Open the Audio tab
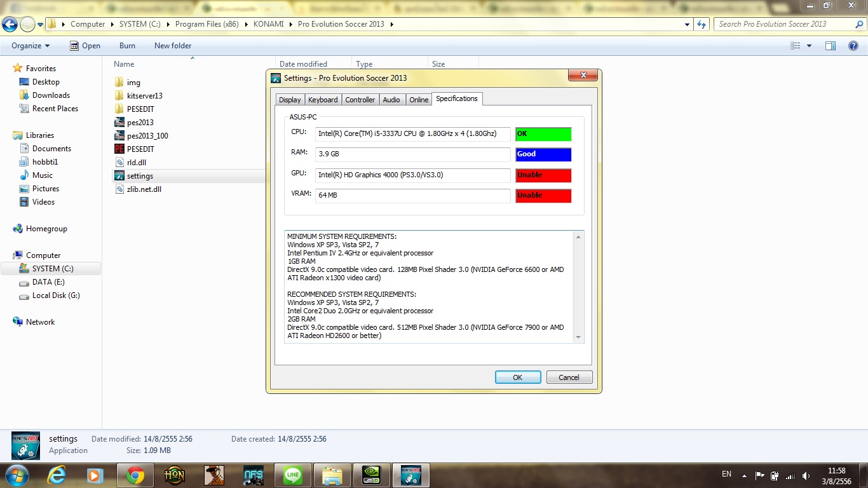 click(x=391, y=100)
